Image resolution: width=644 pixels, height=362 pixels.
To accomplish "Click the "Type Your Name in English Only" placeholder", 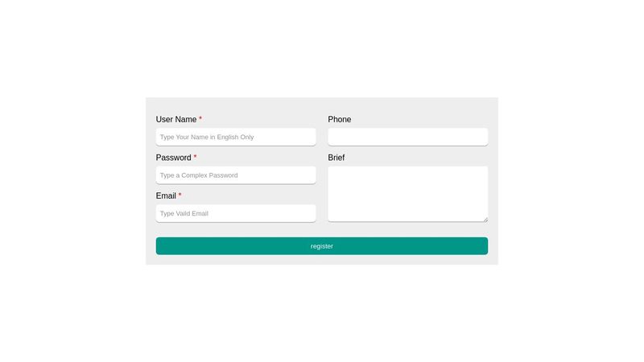I will 207,138.
